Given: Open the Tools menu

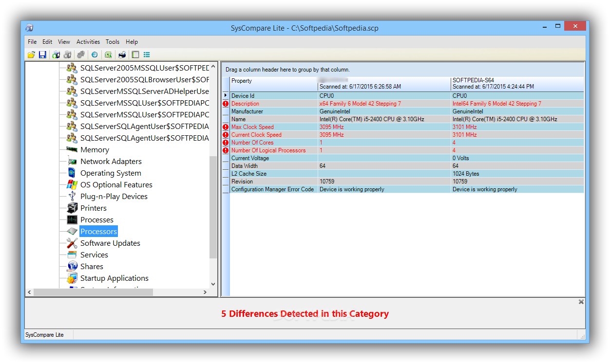Looking at the screenshot, I should pos(113,42).
